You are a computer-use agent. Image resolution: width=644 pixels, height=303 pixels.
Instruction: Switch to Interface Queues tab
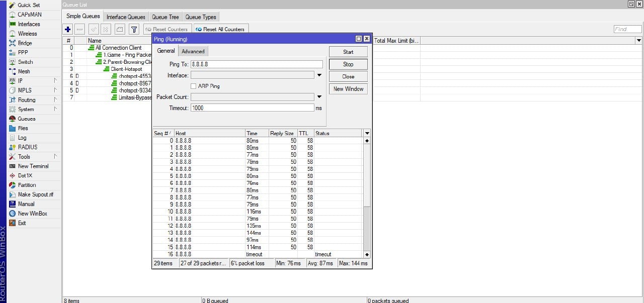[126, 17]
